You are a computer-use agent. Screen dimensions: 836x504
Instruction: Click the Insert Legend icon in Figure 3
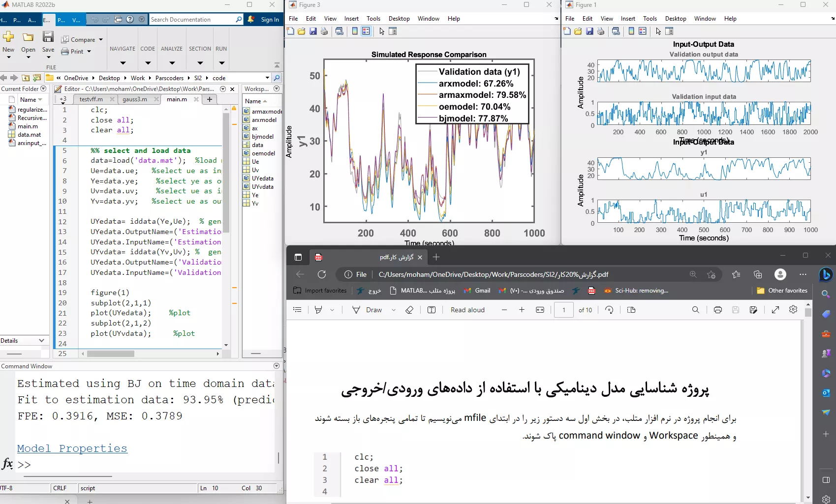click(x=366, y=31)
